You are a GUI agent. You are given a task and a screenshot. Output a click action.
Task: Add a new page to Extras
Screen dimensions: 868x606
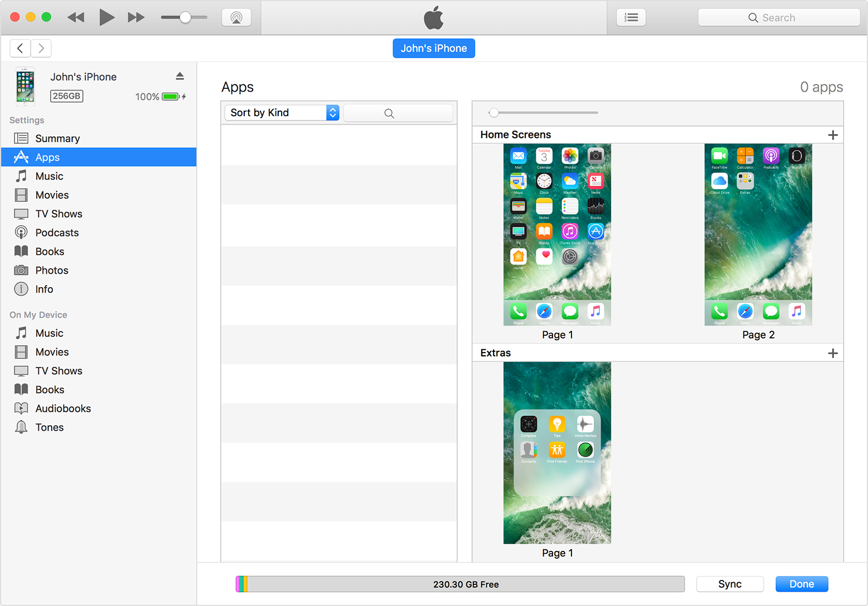(833, 354)
